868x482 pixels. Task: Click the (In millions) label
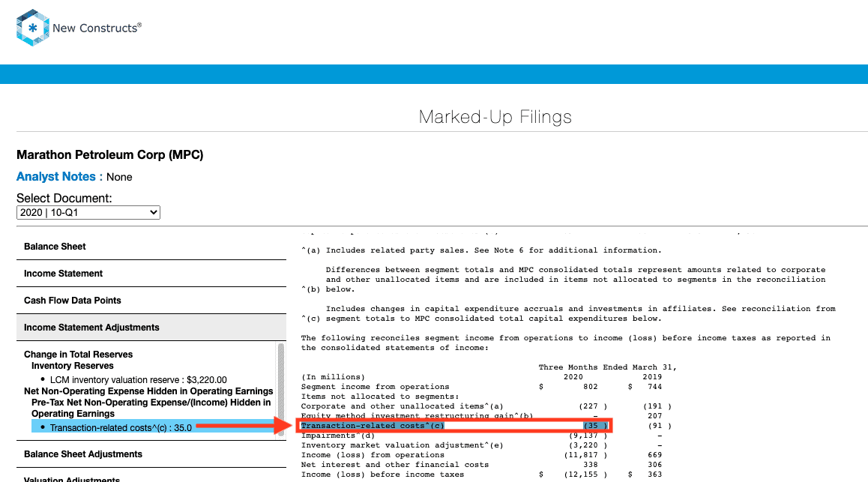[x=334, y=377]
